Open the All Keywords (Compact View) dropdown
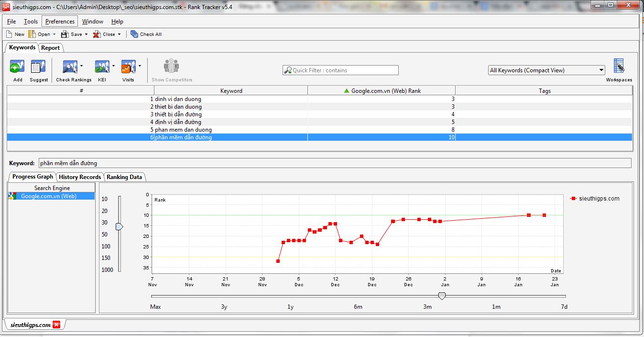The width and height of the screenshot is (644, 337). 546,70
